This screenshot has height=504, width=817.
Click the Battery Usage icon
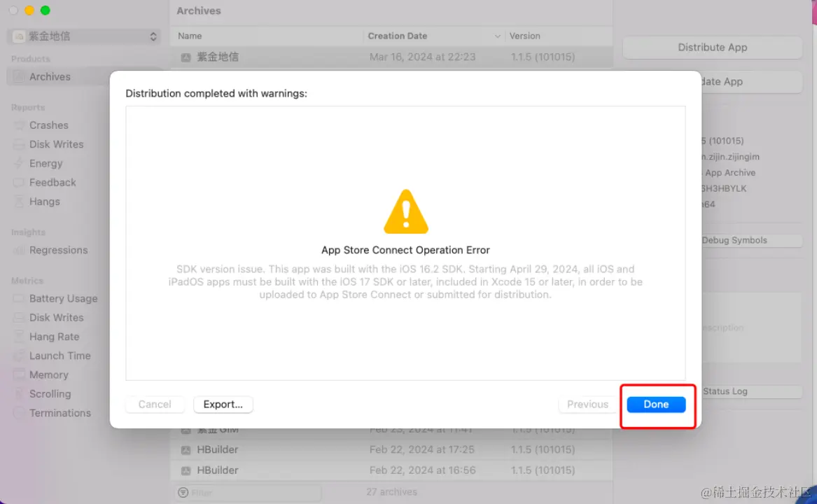(x=19, y=299)
